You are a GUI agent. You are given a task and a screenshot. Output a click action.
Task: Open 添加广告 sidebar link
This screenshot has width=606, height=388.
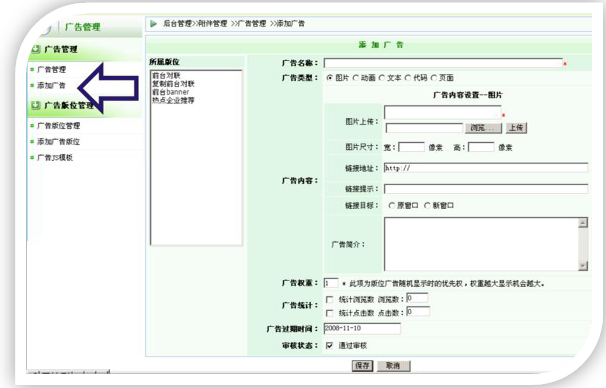pos(51,85)
